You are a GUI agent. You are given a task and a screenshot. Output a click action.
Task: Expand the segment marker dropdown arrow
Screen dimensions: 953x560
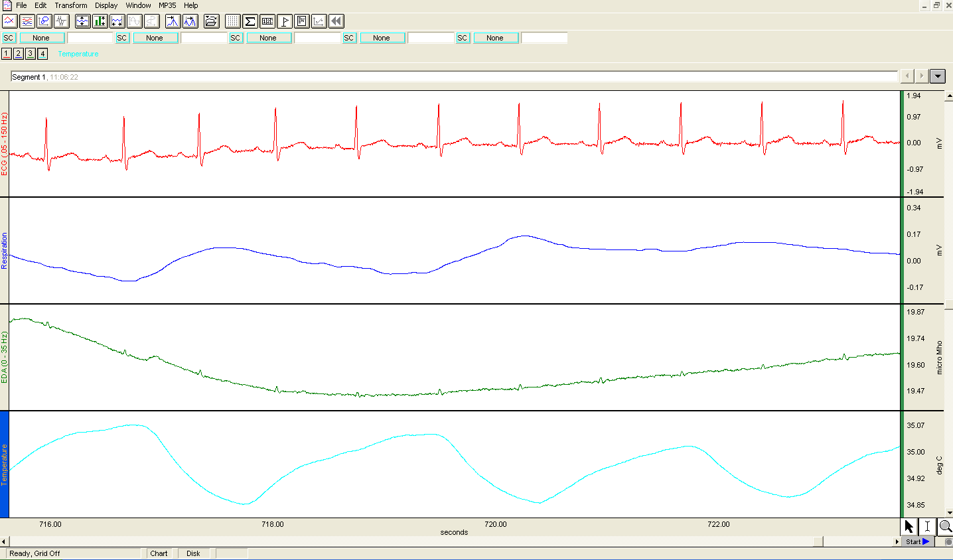click(938, 76)
